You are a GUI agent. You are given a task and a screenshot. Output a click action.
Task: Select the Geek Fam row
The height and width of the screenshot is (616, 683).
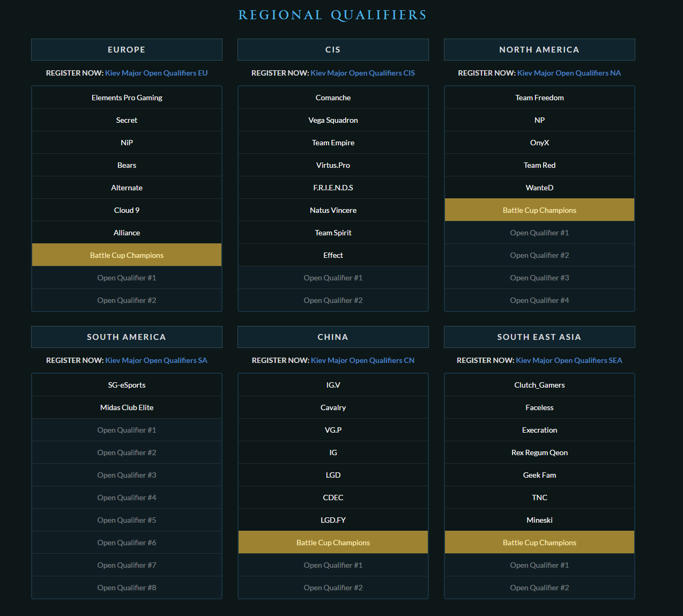coord(539,475)
